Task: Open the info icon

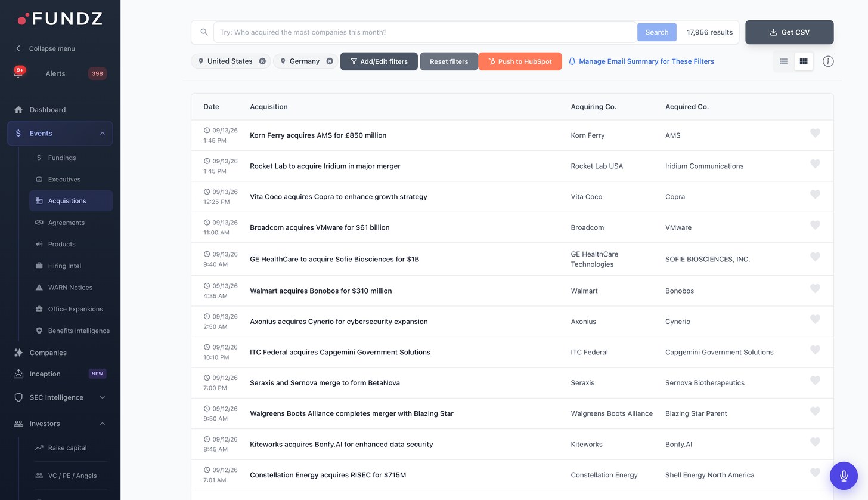Action: point(828,61)
